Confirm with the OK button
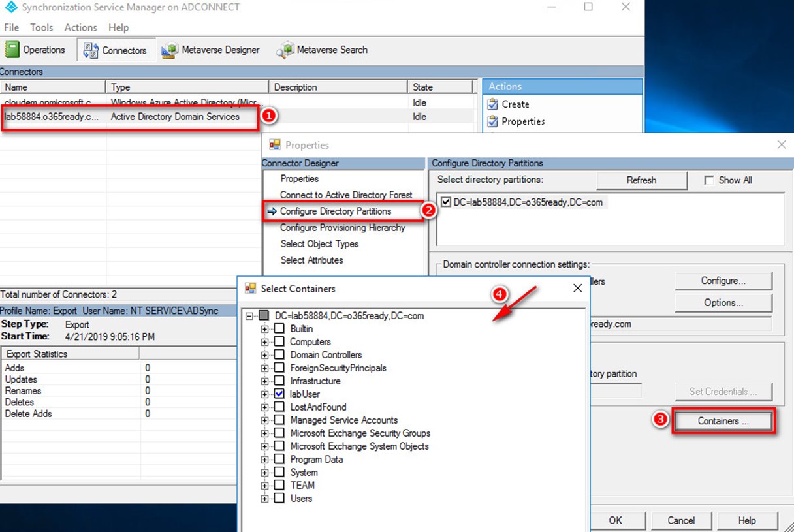The width and height of the screenshot is (794, 532). [615, 520]
